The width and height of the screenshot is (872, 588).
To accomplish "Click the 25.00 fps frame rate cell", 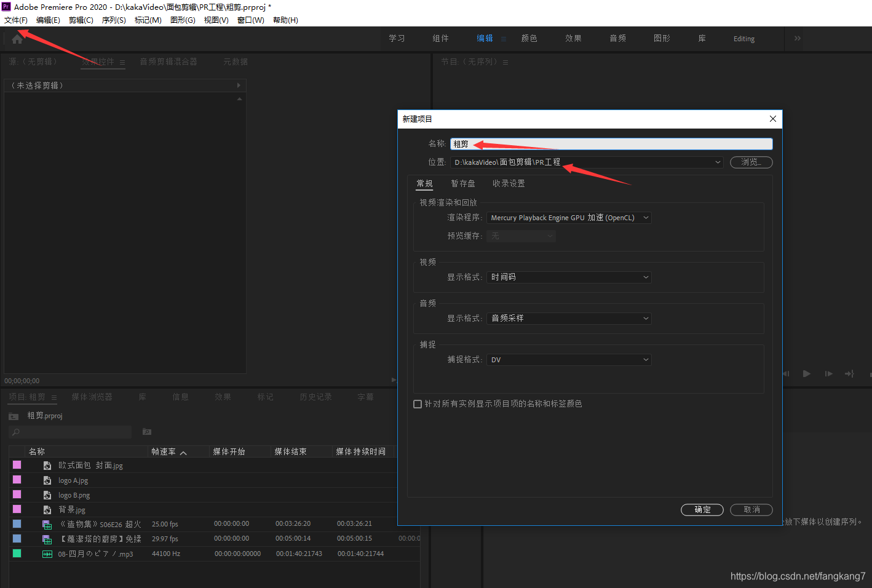I will [x=165, y=525].
